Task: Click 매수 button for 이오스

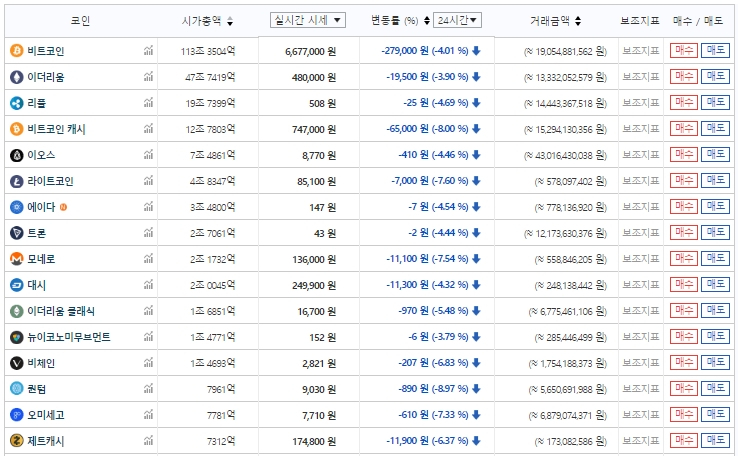Action: click(683, 154)
